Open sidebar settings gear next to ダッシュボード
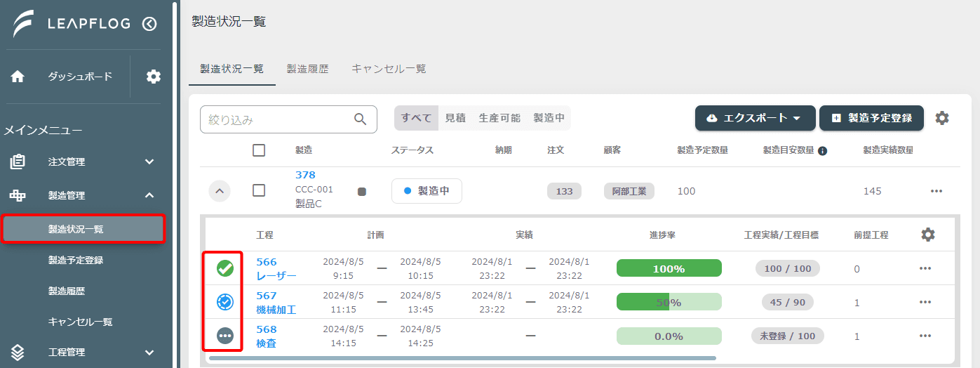Viewport: 980px width, 368px height. (x=154, y=77)
